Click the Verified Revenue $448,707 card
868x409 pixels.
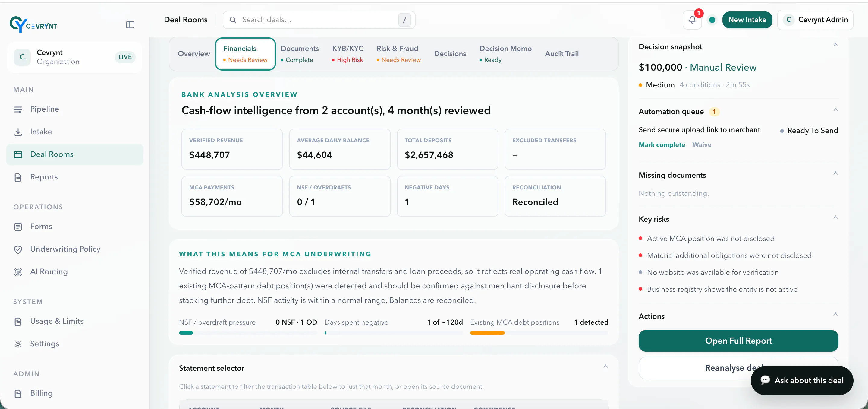[232, 149]
